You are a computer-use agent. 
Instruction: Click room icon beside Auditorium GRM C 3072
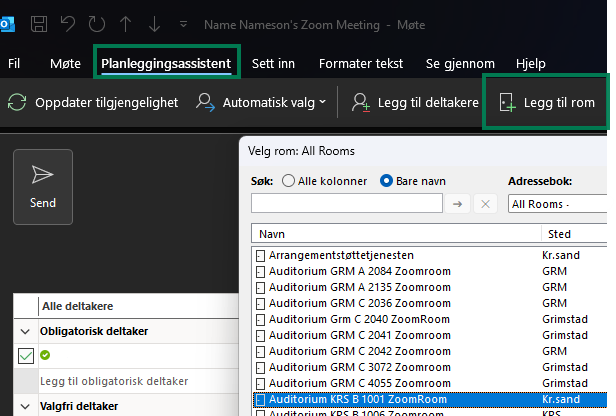pyautogui.click(x=260, y=368)
